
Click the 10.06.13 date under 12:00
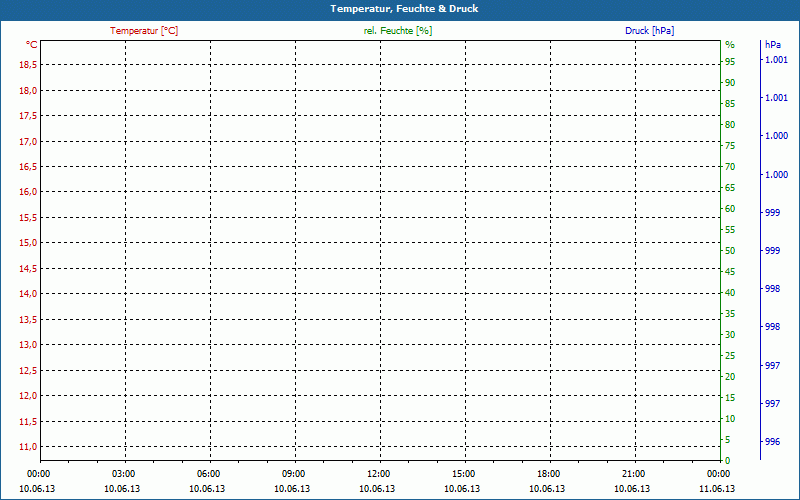pyautogui.click(x=377, y=489)
